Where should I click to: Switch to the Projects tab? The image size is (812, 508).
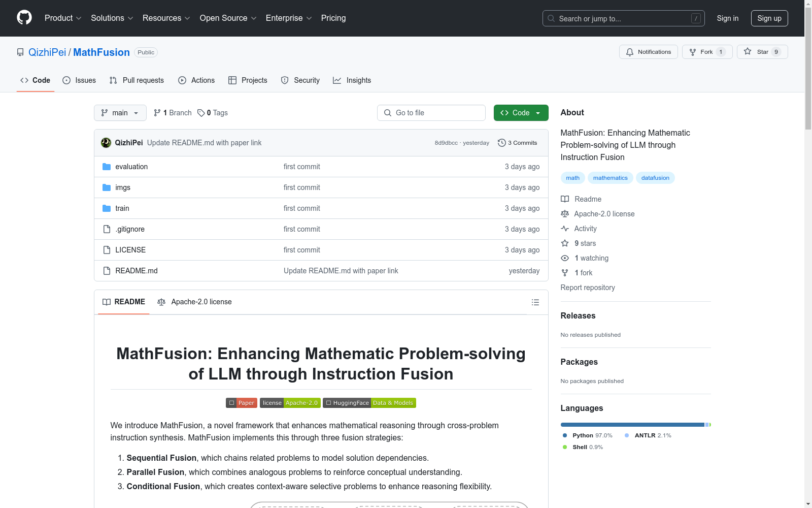[x=248, y=80]
